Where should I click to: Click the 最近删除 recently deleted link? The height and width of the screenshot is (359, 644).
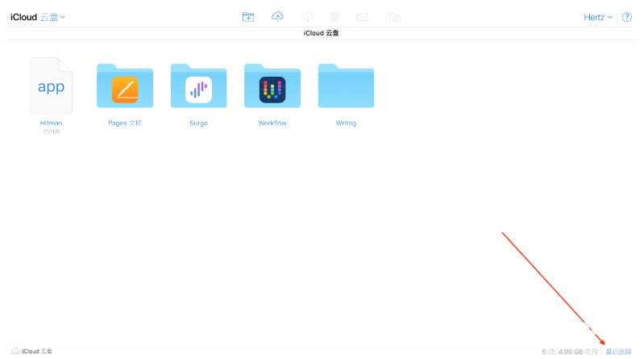click(618, 352)
